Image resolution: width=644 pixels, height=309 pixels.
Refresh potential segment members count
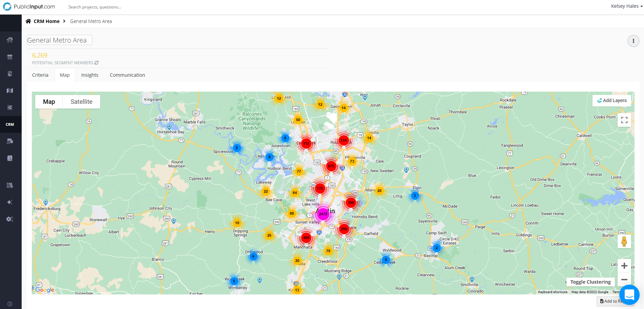(x=96, y=63)
